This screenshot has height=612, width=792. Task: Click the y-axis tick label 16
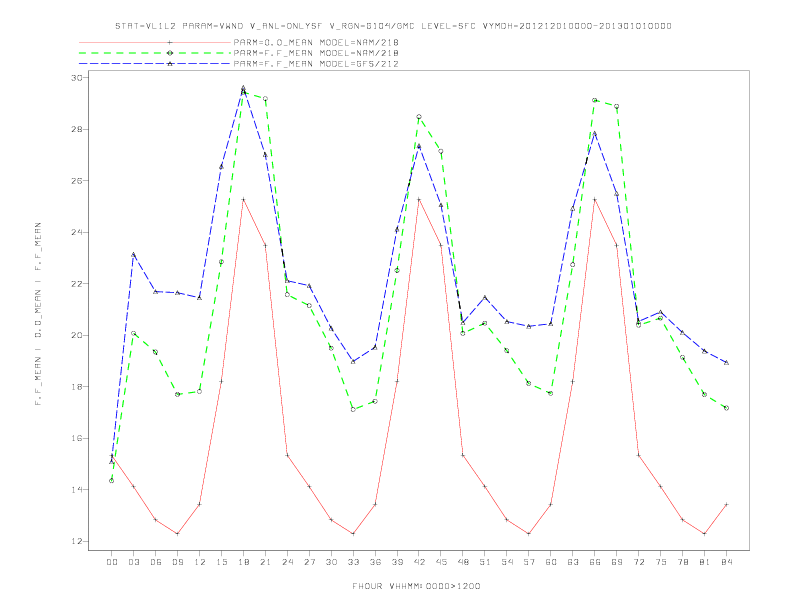(77, 438)
